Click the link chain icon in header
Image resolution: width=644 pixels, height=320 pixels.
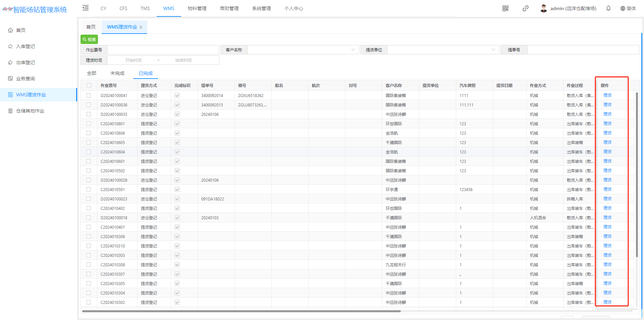coord(525,8)
